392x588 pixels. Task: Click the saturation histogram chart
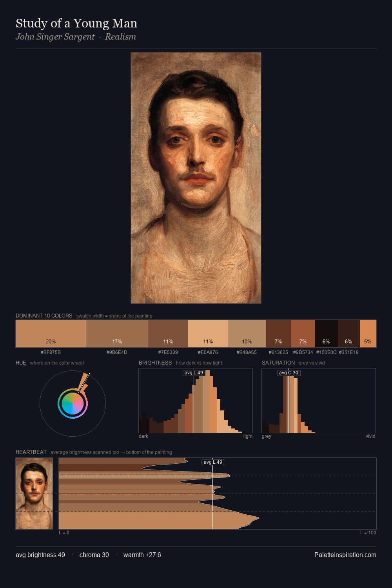coord(319,401)
